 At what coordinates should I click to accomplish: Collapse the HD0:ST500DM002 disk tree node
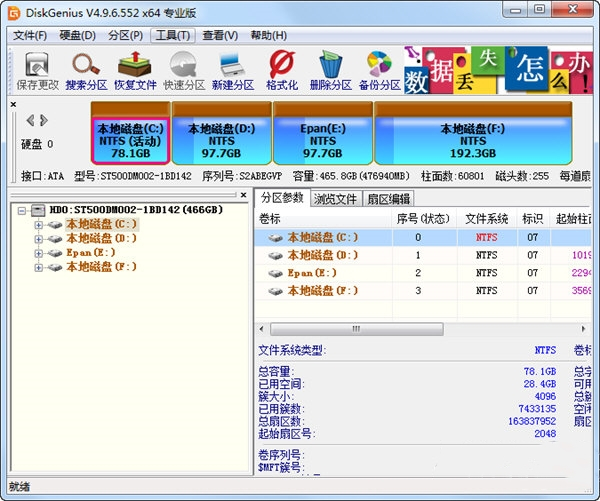coord(24,211)
